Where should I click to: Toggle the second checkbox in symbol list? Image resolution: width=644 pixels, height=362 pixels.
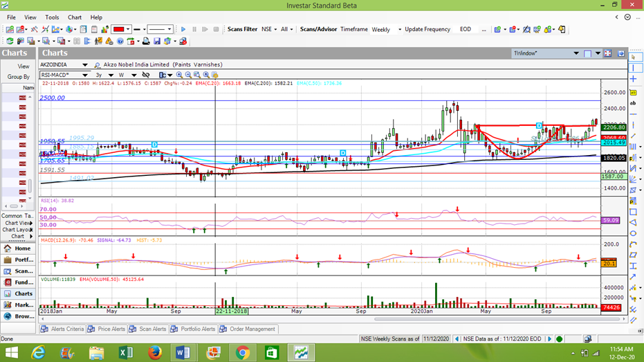point(24,108)
